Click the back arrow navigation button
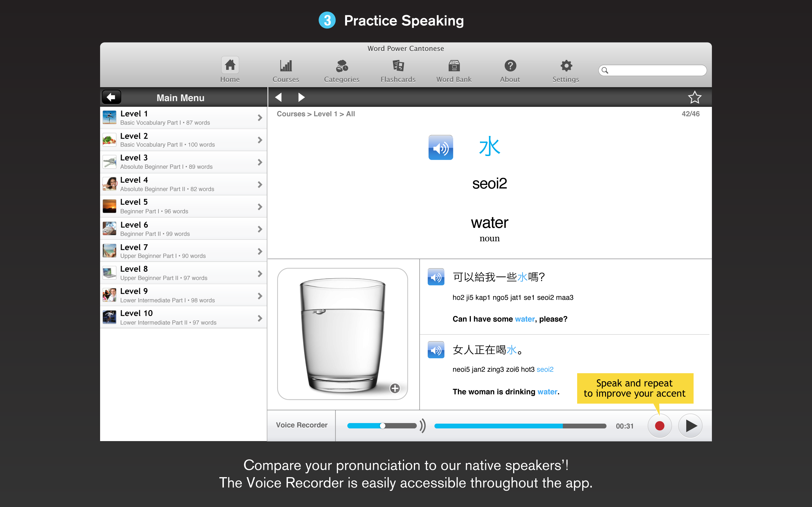812x507 pixels. point(112,97)
